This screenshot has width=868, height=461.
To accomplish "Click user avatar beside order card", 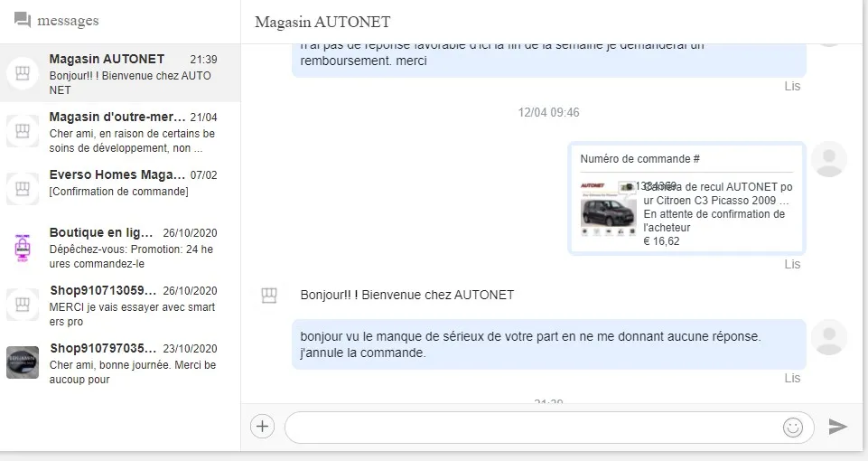I will 828,159.
